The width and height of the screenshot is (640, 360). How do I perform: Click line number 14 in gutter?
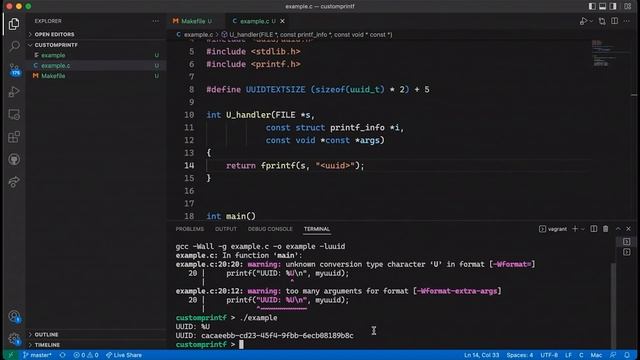(189, 165)
